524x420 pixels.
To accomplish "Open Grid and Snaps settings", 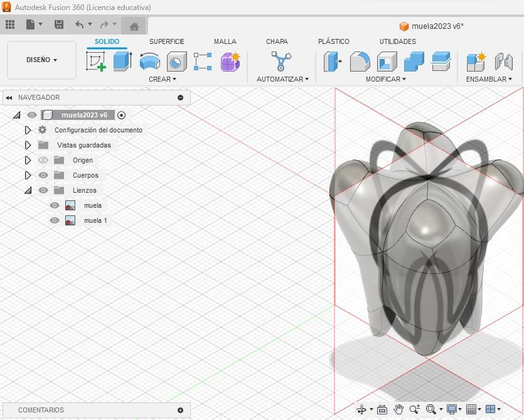I will [x=471, y=409].
